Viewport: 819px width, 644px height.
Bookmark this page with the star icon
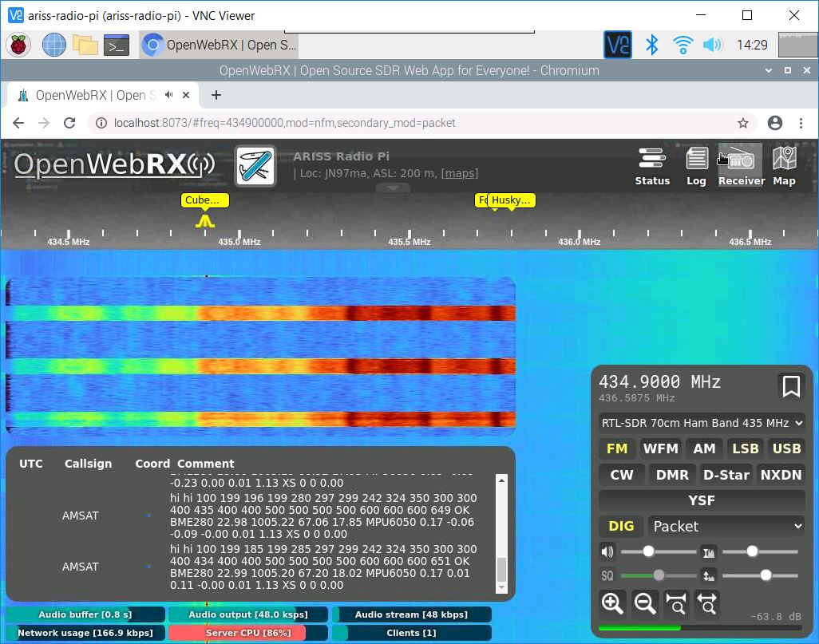(742, 123)
